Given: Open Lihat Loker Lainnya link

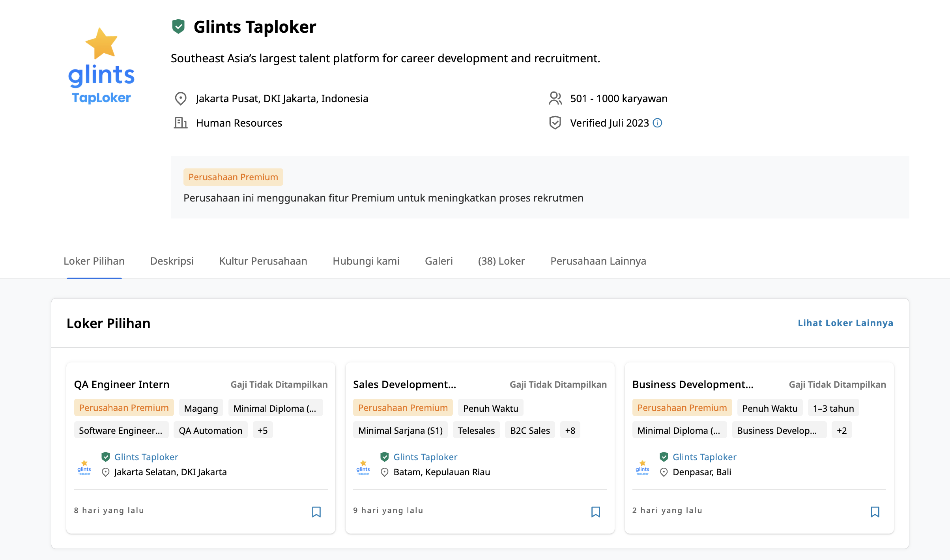Looking at the screenshot, I should (845, 323).
